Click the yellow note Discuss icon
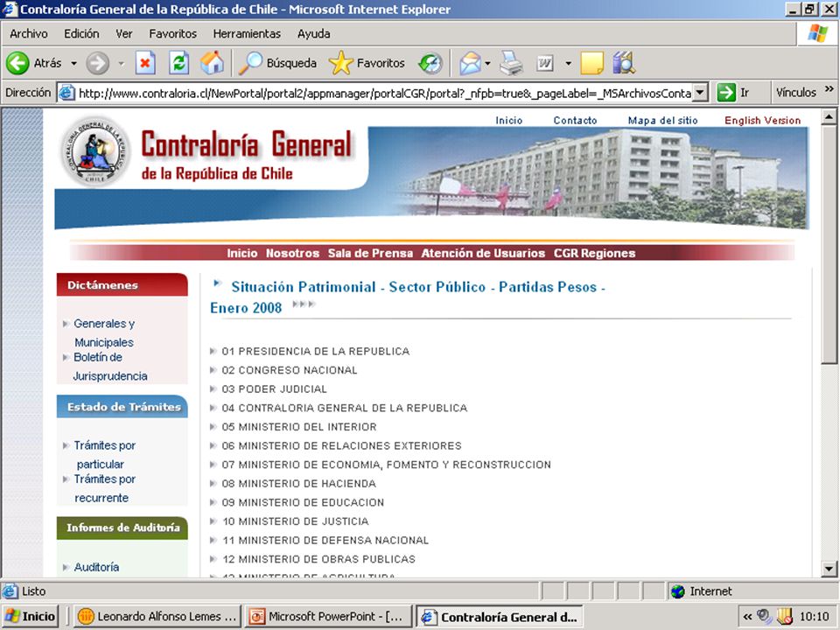The image size is (840, 630). (x=592, y=63)
